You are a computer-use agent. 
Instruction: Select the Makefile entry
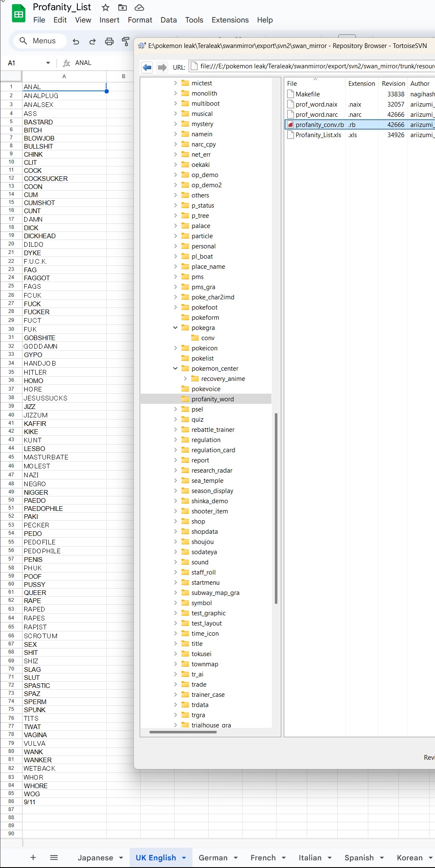point(308,94)
